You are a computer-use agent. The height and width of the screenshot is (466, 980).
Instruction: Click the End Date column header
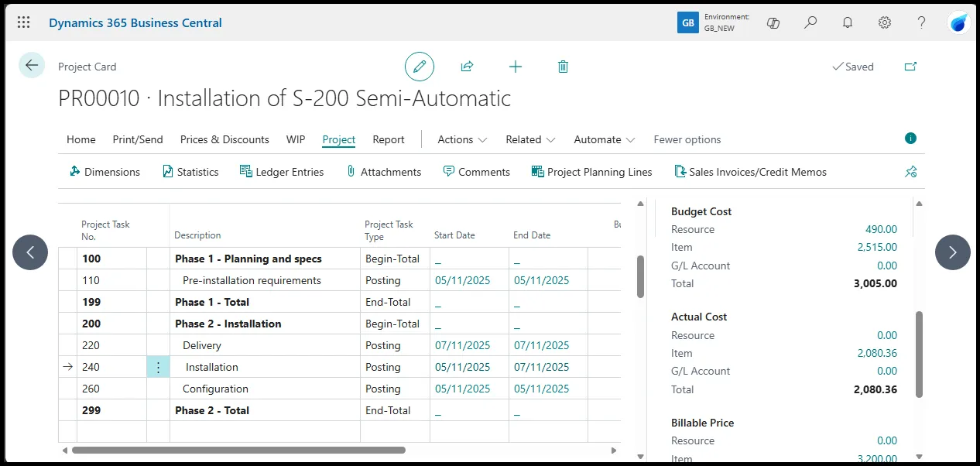click(532, 235)
